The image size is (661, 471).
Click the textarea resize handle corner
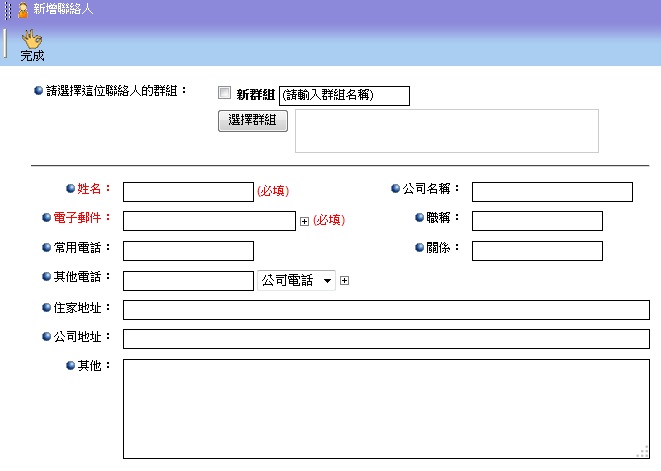[645, 453]
